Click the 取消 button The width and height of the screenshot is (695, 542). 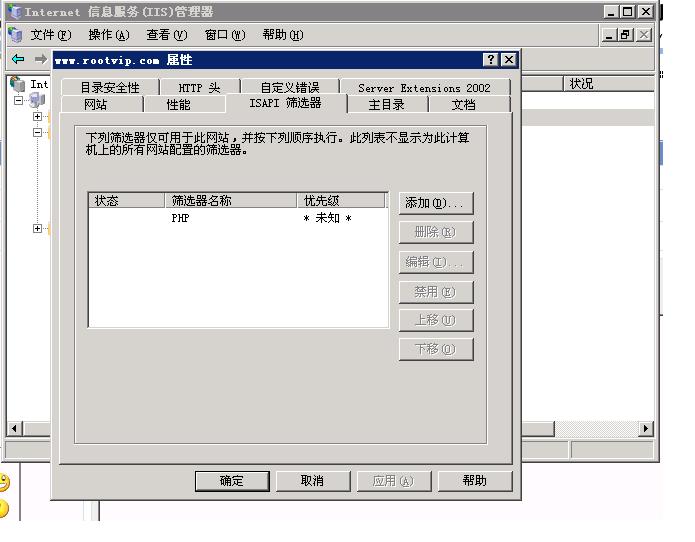coord(313,481)
